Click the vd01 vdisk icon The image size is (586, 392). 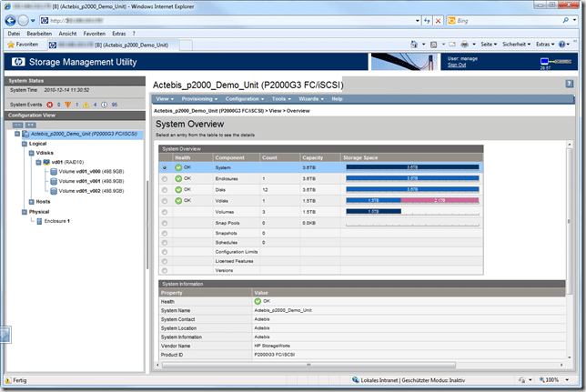[x=46, y=162]
